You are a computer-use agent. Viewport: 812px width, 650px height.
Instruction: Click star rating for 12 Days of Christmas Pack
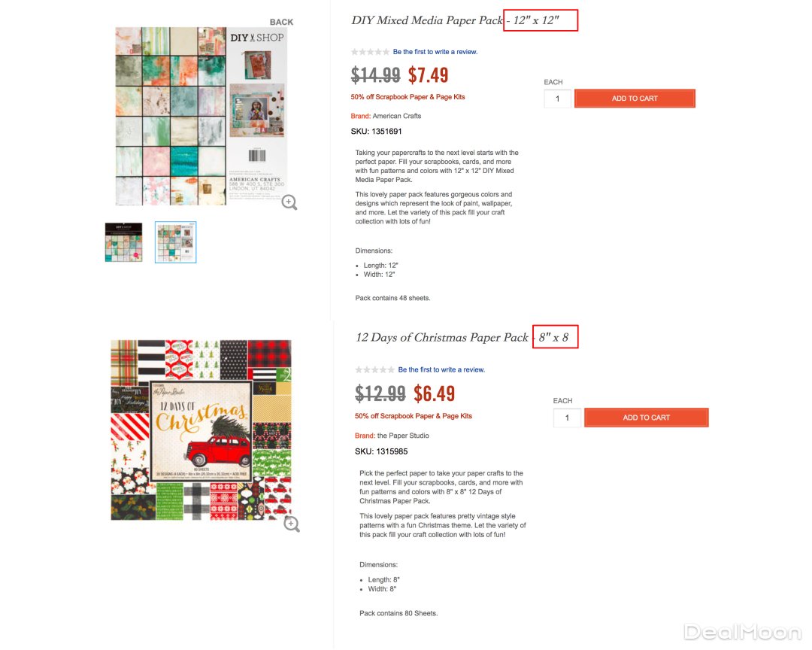click(374, 369)
